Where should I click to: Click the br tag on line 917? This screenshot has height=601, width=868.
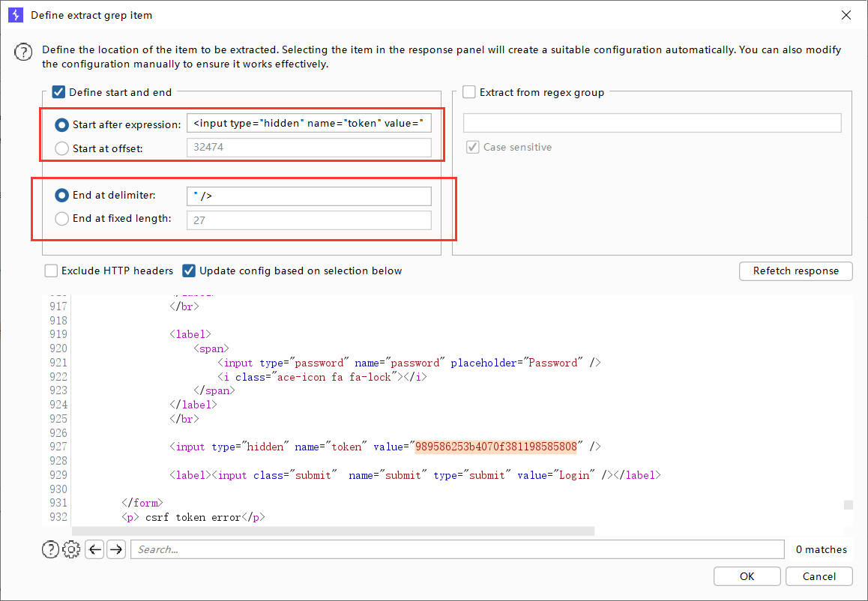(184, 306)
